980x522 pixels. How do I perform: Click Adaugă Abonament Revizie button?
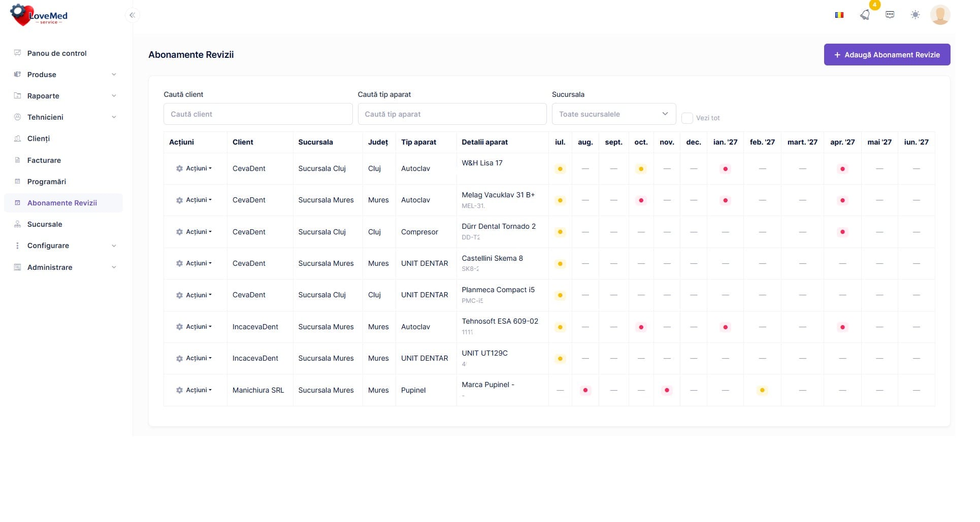click(x=887, y=55)
